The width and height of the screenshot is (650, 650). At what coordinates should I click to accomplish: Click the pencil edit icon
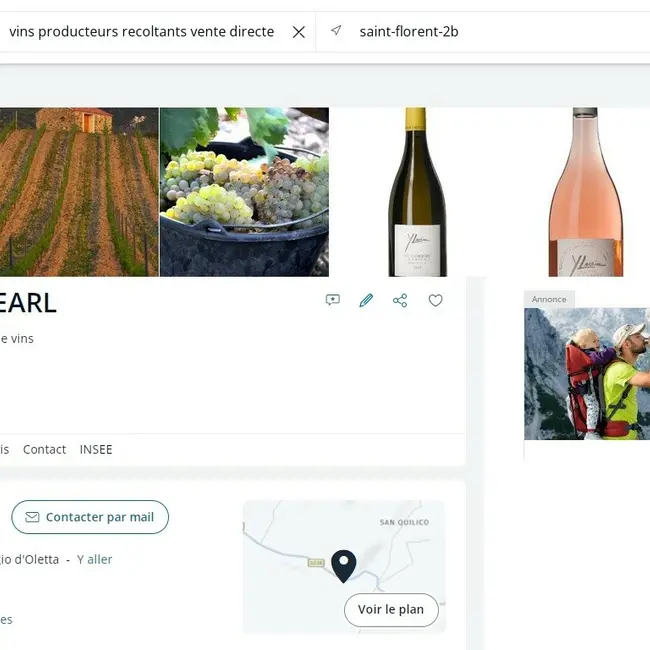click(x=366, y=300)
